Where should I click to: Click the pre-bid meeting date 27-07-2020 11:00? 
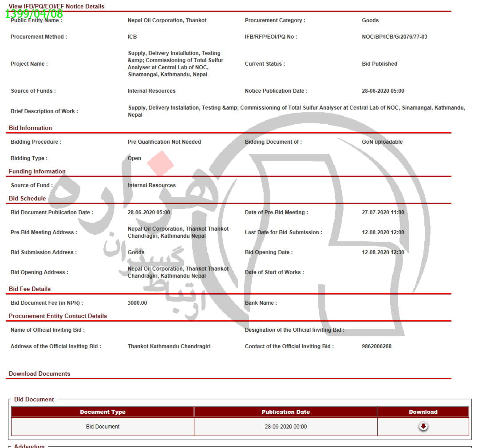[383, 212]
